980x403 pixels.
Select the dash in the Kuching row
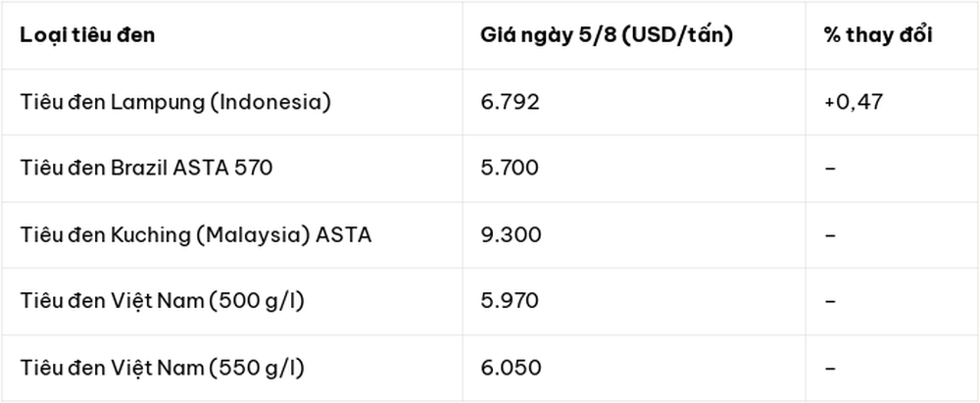click(x=830, y=235)
